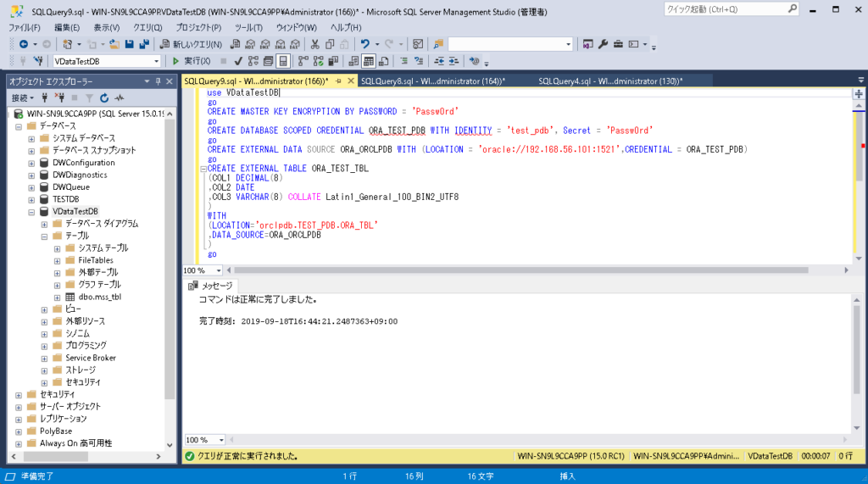Click the Save All toolbar icon
Image resolution: width=868 pixels, height=484 pixels.
(x=142, y=44)
